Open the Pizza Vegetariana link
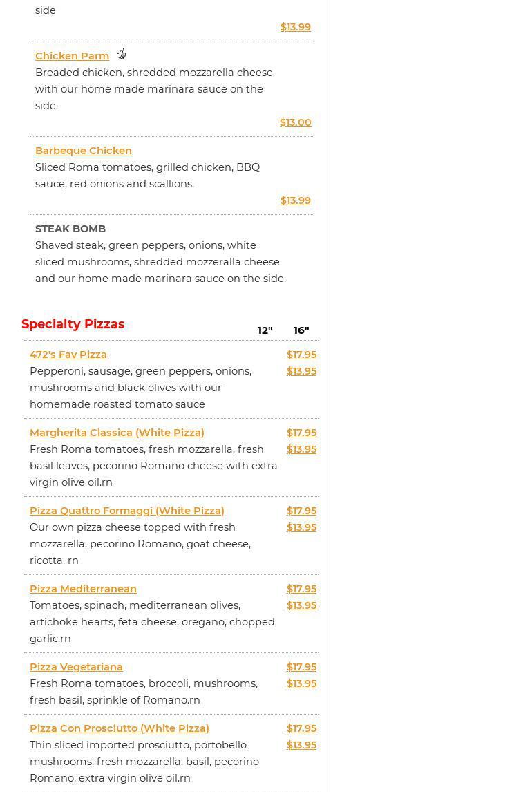 click(76, 667)
